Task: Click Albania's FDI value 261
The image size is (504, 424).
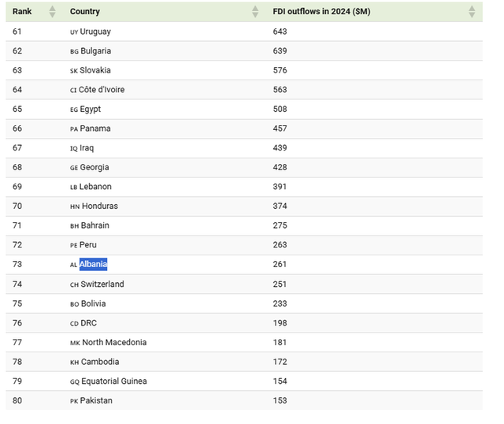Action: tap(280, 264)
